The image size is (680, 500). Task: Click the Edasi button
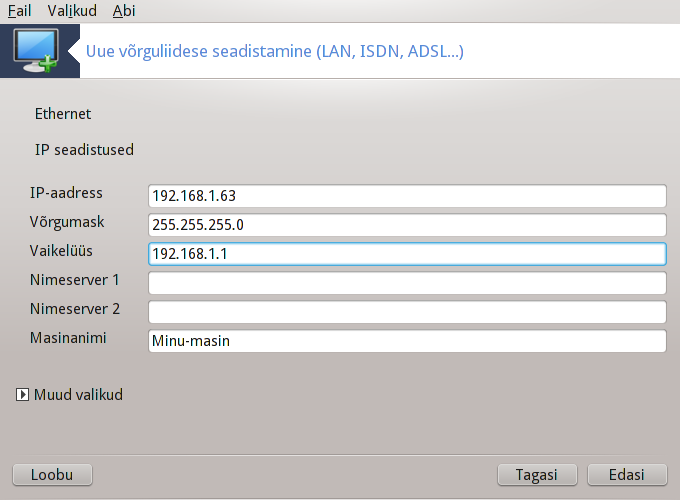click(x=627, y=474)
